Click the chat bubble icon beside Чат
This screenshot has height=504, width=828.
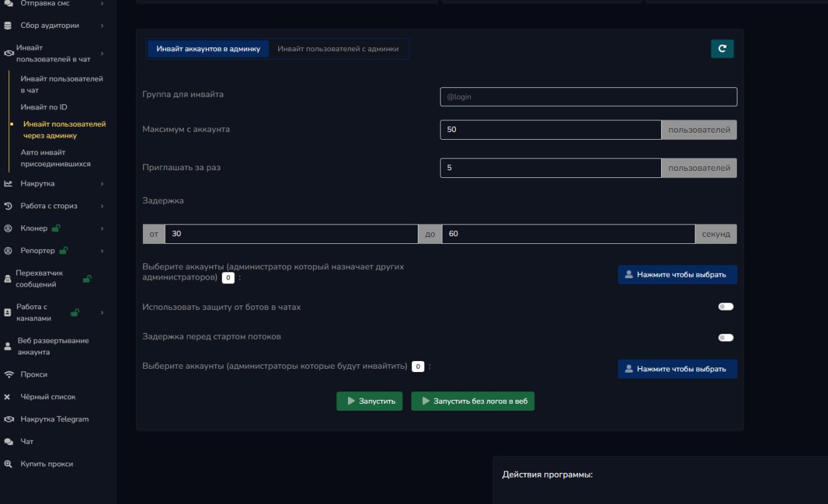tap(8, 442)
